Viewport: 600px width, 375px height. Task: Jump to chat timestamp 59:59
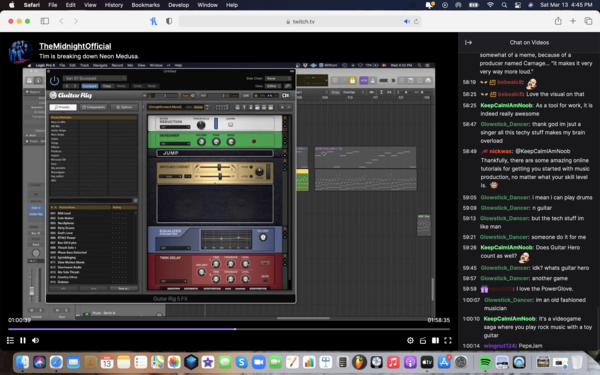point(469,289)
